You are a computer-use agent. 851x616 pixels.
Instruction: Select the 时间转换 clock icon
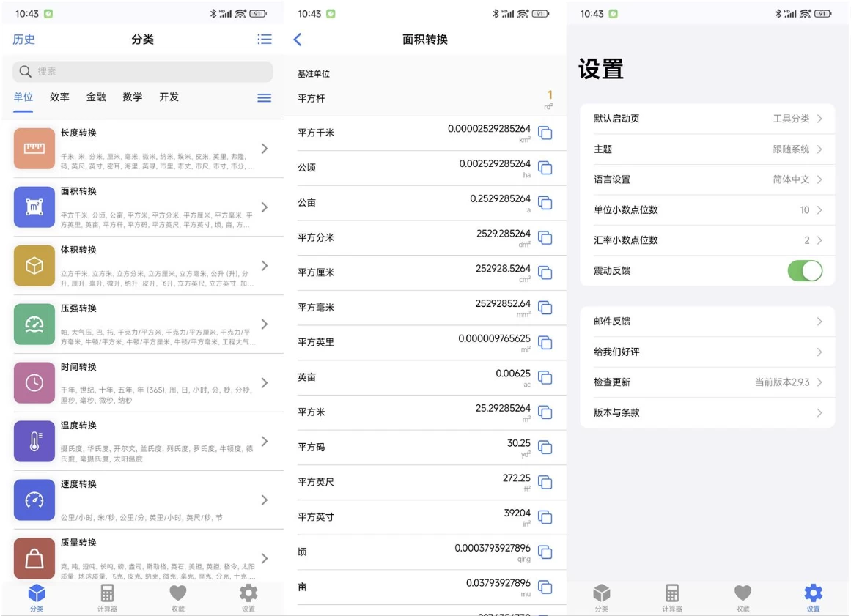tap(34, 383)
